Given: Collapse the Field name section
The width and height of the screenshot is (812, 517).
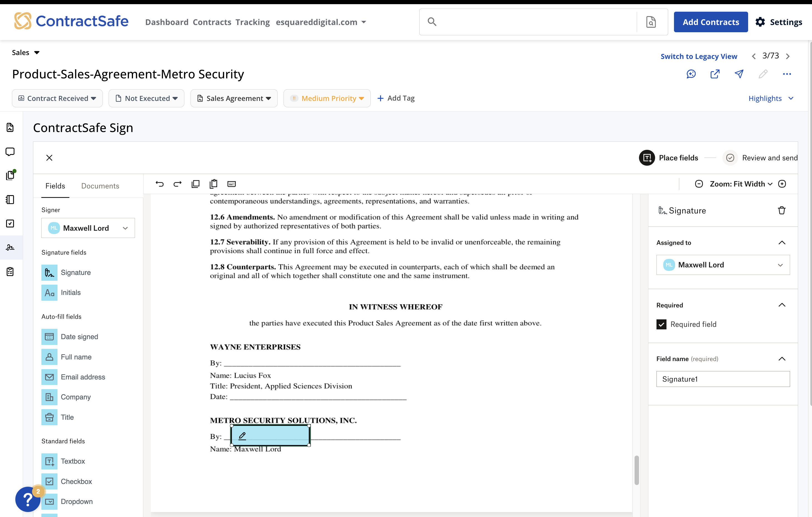Looking at the screenshot, I should point(782,359).
